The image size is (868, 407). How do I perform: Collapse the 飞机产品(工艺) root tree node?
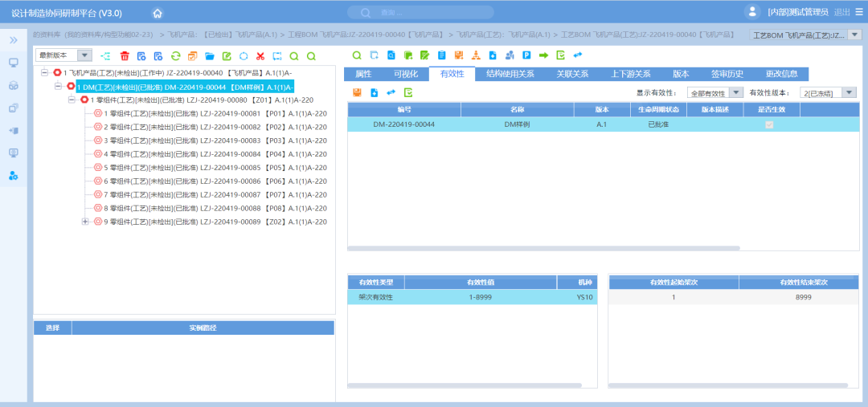45,73
